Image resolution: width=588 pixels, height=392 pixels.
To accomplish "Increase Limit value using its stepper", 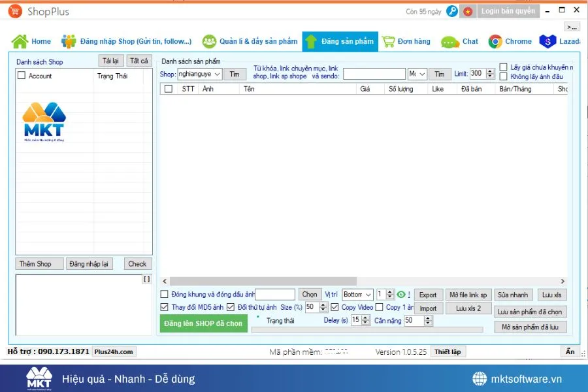I will 488,71.
